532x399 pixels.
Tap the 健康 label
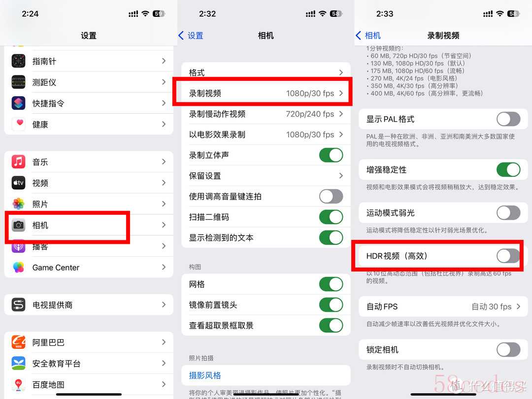click(x=40, y=125)
